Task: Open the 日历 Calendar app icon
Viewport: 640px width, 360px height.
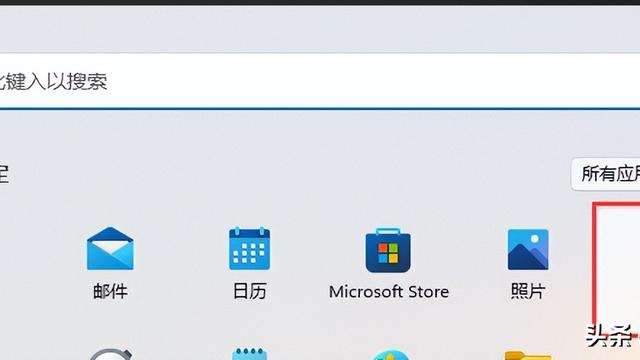Action: (x=249, y=249)
